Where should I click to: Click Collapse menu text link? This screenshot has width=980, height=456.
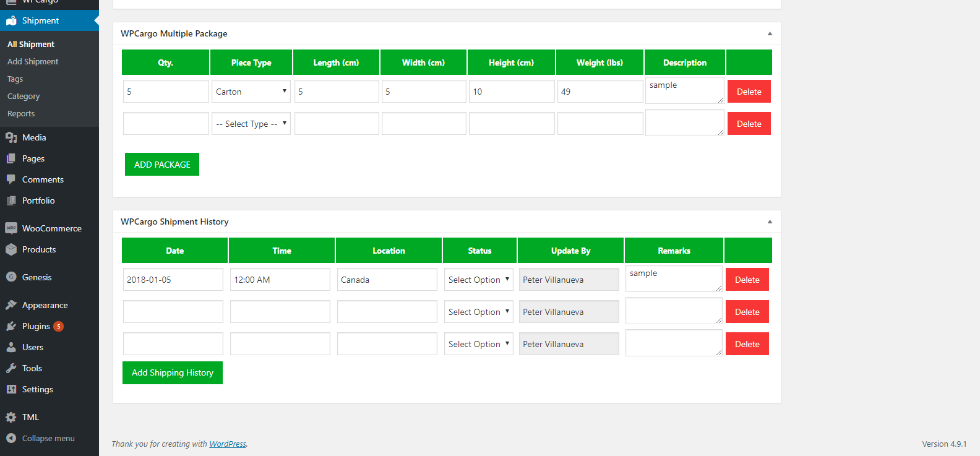[48, 438]
